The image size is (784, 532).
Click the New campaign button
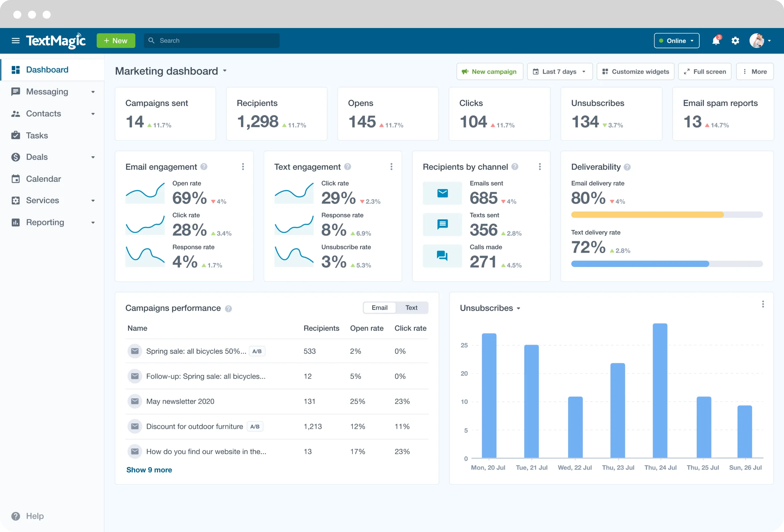489,72
